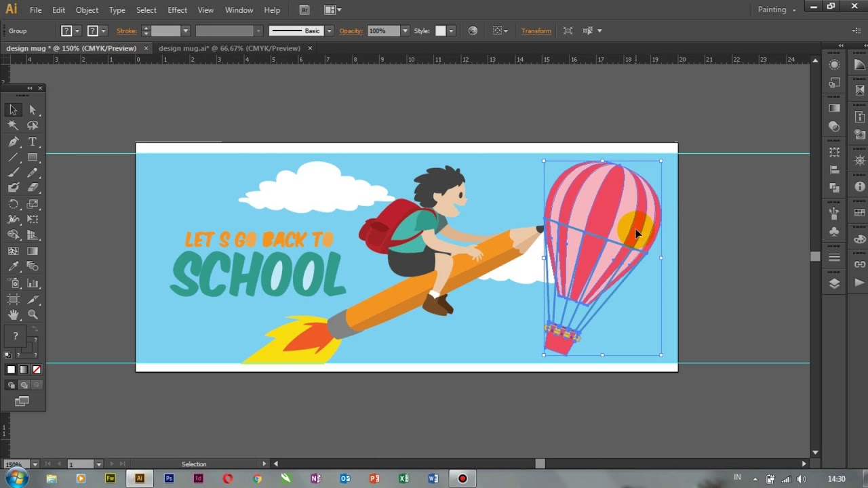Open the stroke weight dropdown
This screenshot has height=488, width=868.
[185, 30]
